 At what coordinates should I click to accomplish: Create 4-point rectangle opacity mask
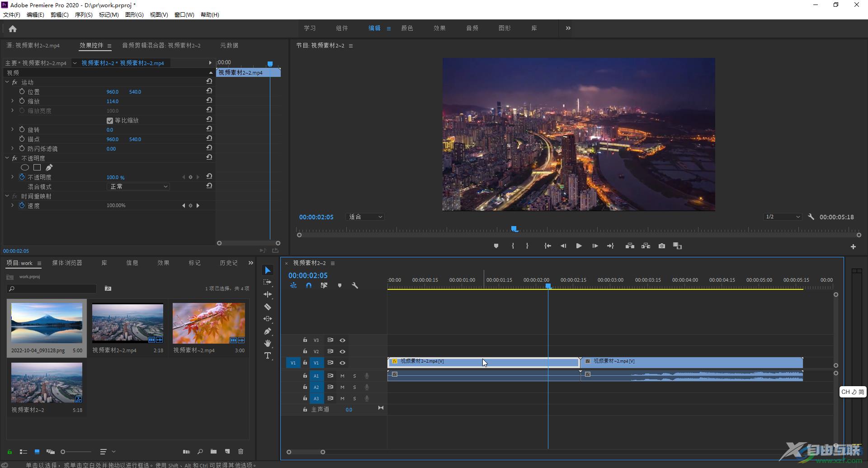point(37,167)
